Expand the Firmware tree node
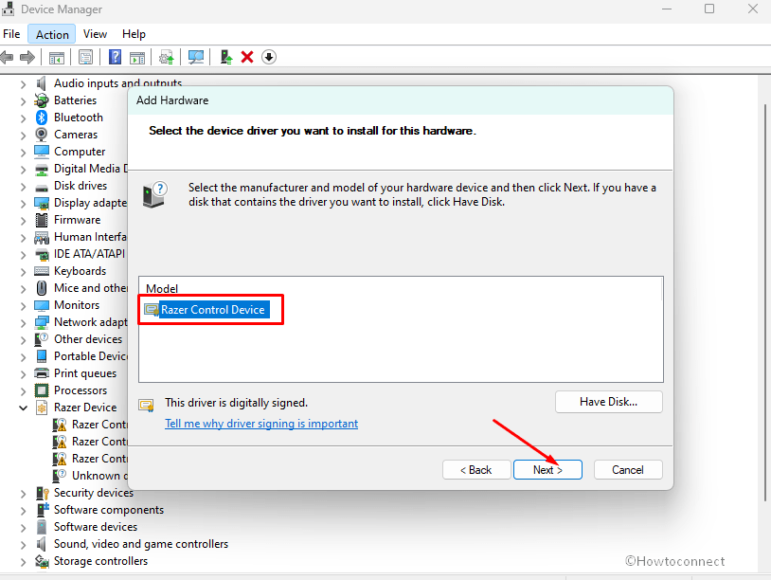771x580 pixels. point(23,220)
